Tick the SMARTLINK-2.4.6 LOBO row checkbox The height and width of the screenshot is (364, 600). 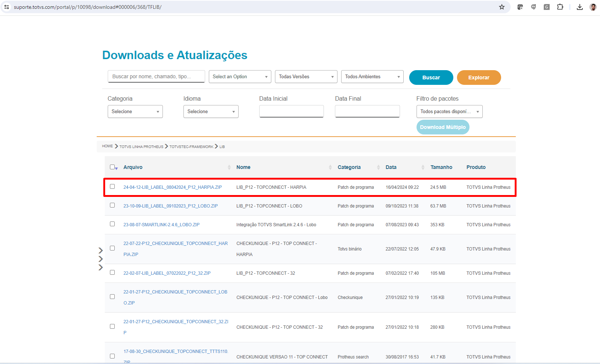pos(113,224)
